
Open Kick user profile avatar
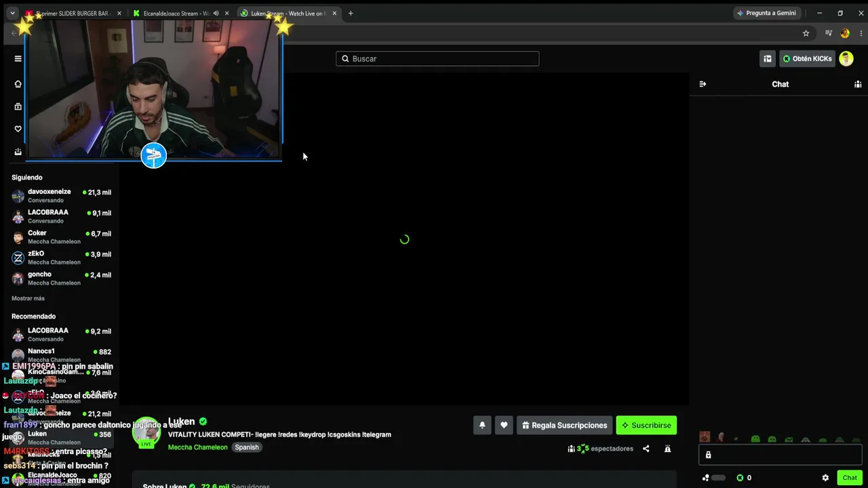tap(846, 59)
